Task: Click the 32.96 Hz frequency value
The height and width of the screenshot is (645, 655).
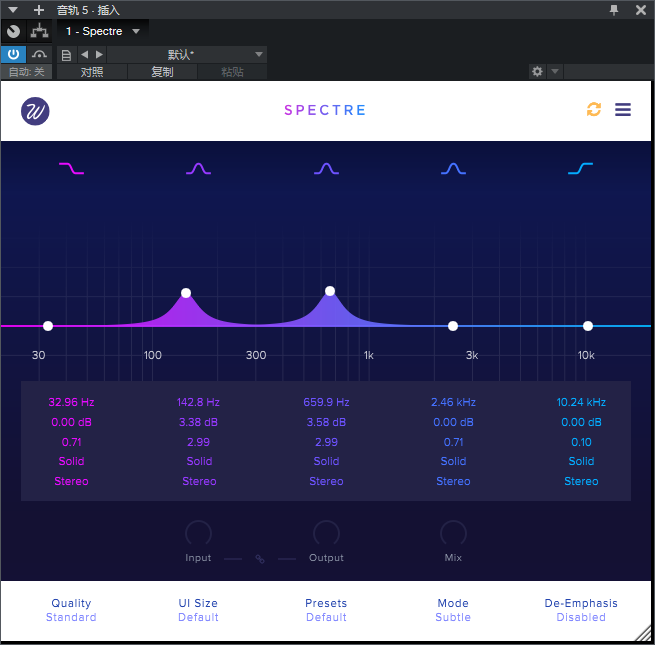Action: [71, 402]
